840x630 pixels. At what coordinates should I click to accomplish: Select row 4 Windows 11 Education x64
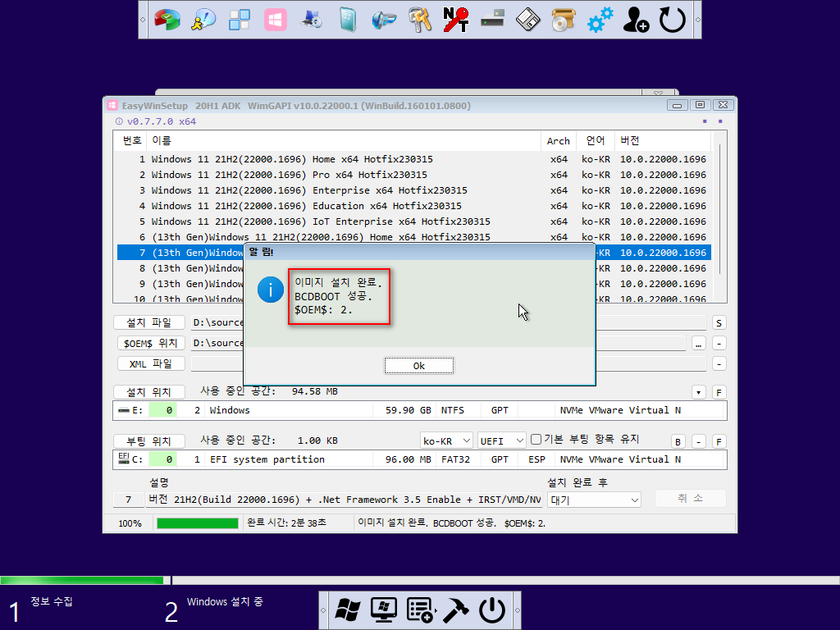(x=413, y=206)
